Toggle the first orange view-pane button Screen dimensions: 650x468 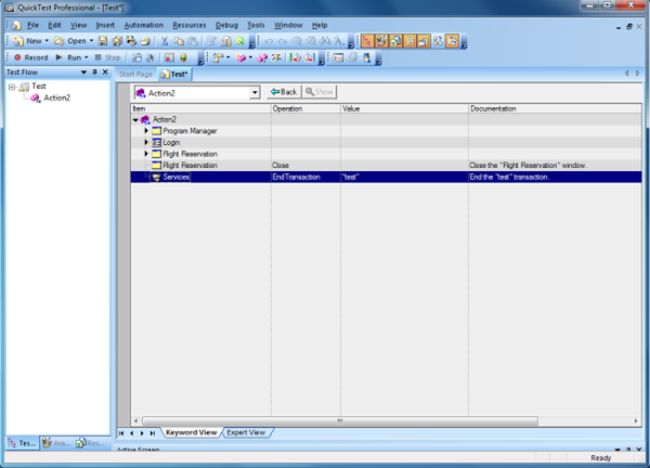pyautogui.click(x=367, y=41)
